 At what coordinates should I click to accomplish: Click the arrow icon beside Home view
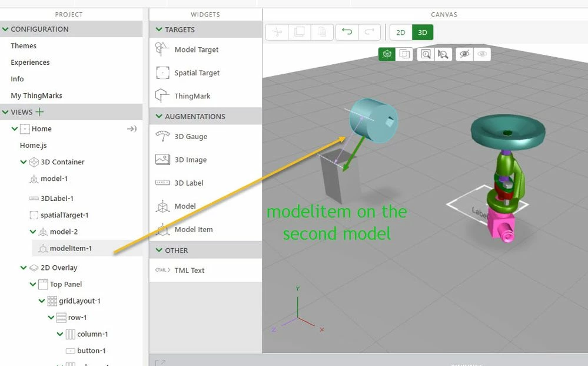tap(132, 128)
